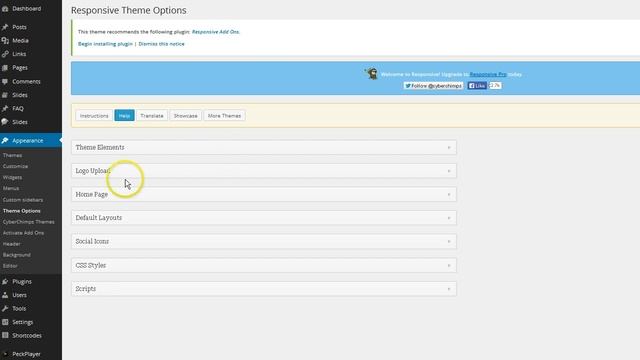
Task: Expand the Default Layouts section
Action: tap(264, 218)
